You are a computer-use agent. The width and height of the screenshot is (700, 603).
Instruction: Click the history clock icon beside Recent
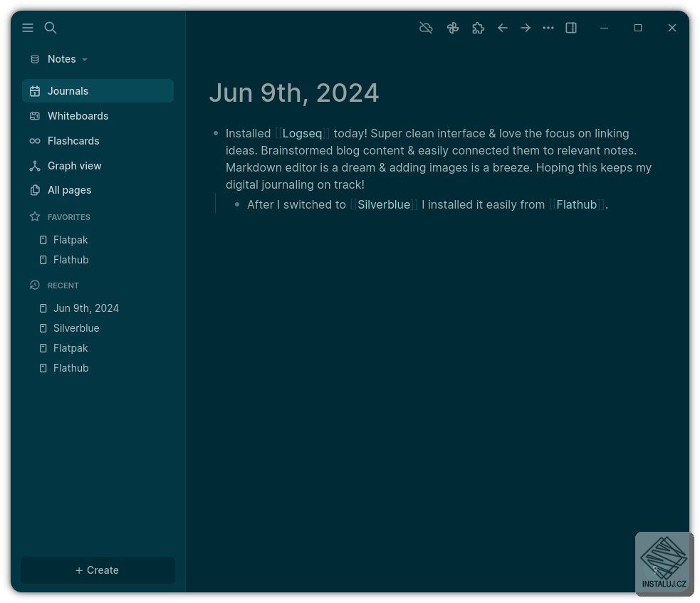pyautogui.click(x=35, y=285)
